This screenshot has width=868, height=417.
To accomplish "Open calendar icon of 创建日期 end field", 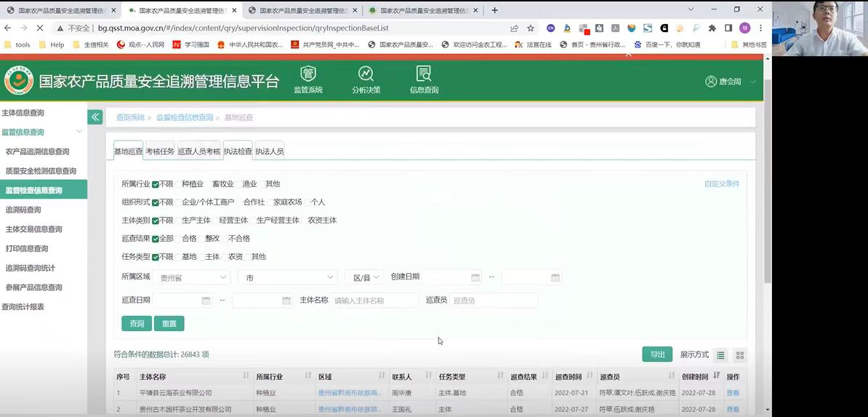I will [x=555, y=277].
